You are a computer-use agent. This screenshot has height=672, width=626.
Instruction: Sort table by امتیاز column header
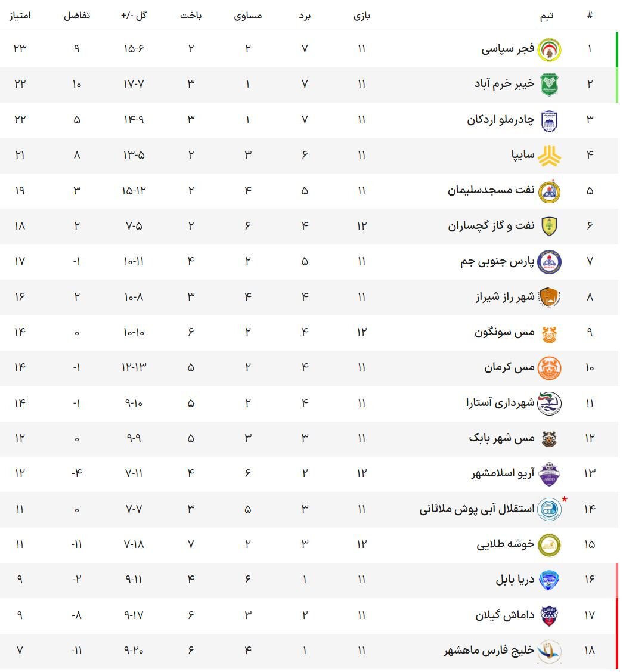20,16
